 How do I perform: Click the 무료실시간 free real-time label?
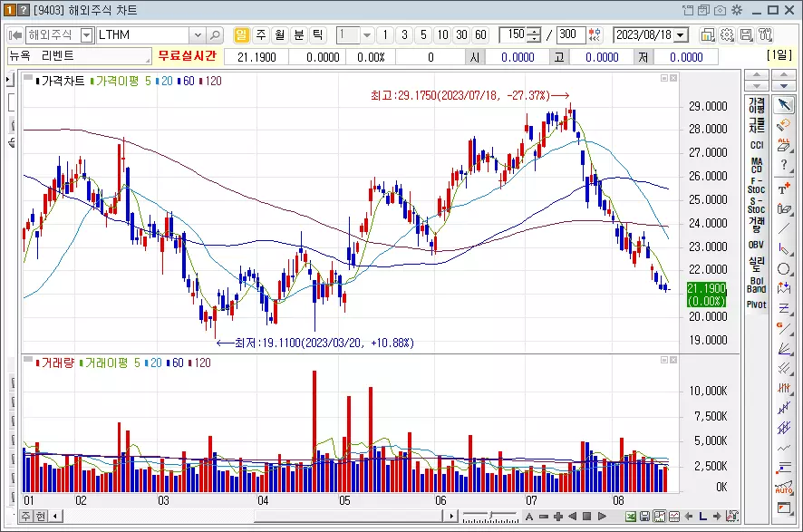[187, 55]
